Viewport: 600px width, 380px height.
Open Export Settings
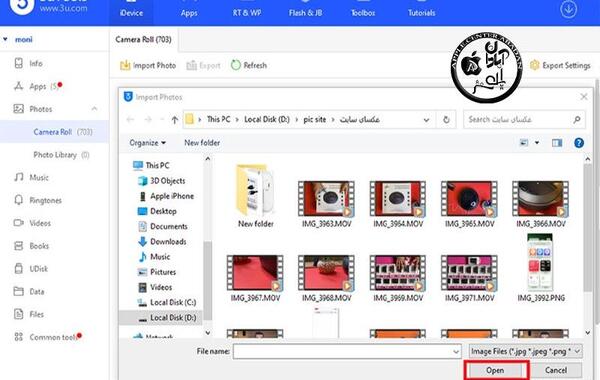tap(560, 65)
